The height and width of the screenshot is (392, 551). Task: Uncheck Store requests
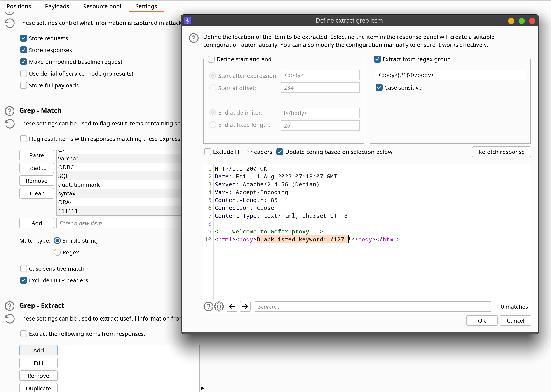[x=23, y=38]
